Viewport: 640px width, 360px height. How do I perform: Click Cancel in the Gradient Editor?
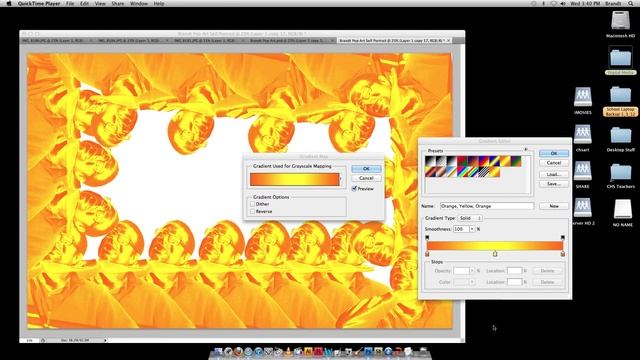553,163
